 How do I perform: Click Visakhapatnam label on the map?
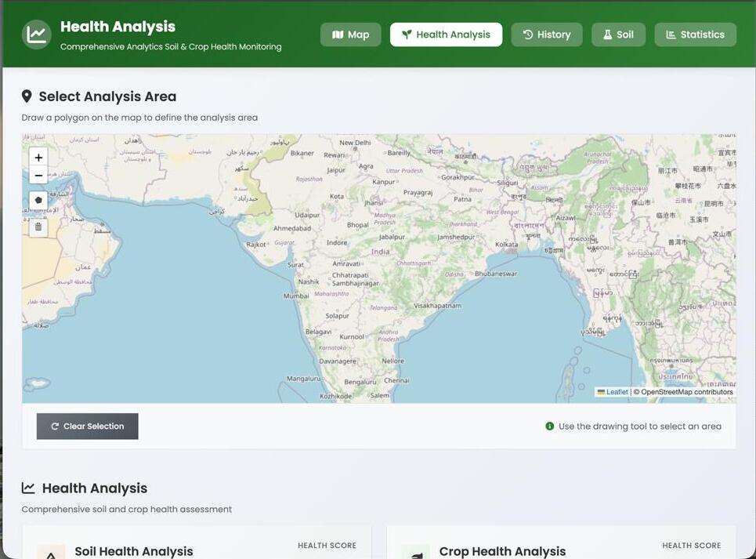pos(437,306)
